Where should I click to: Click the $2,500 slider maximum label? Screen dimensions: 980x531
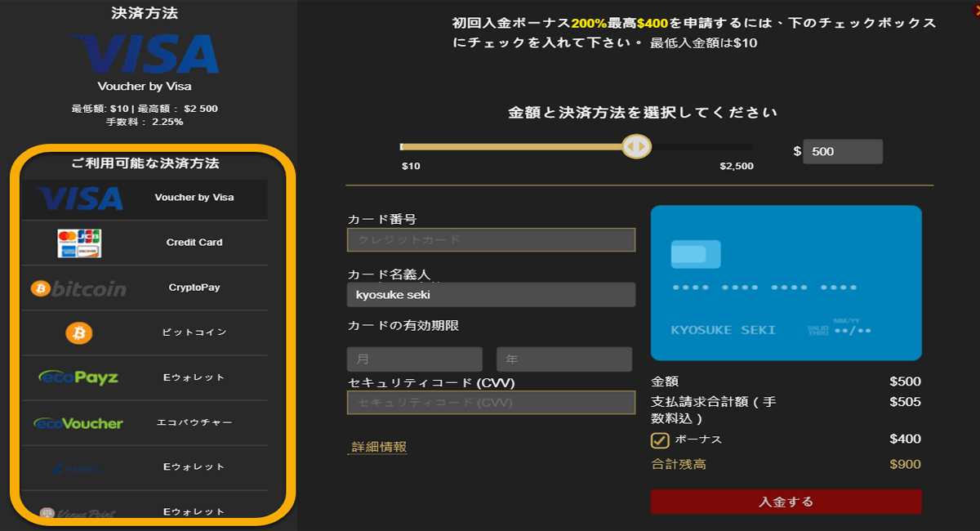point(736,167)
